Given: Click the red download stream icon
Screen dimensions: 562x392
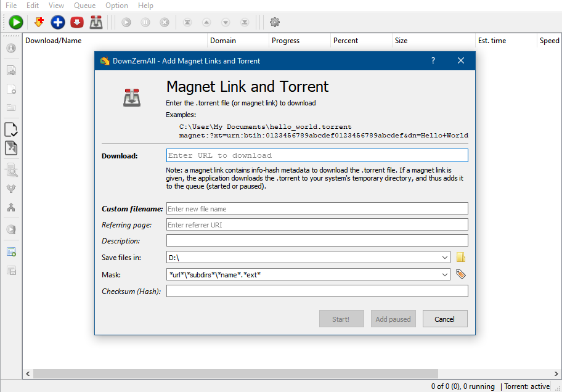Looking at the screenshot, I should (x=76, y=22).
